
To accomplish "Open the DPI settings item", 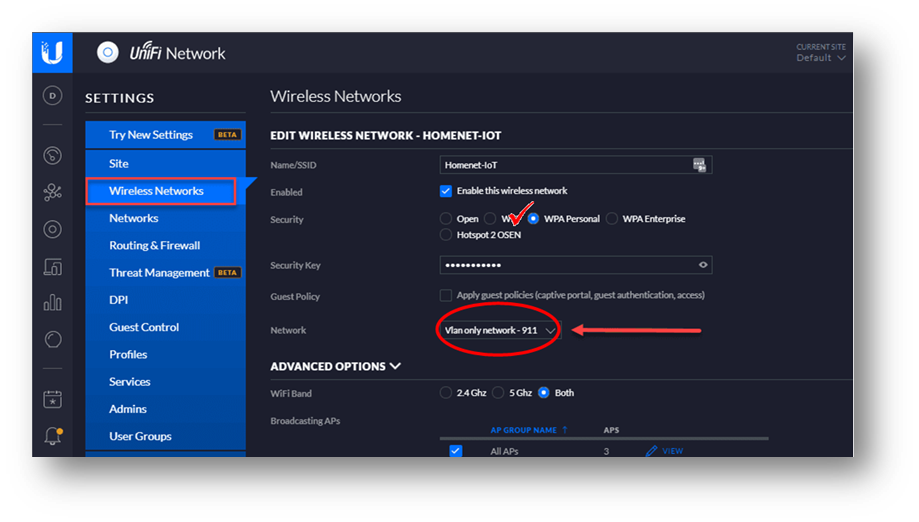I will [x=165, y=300].
